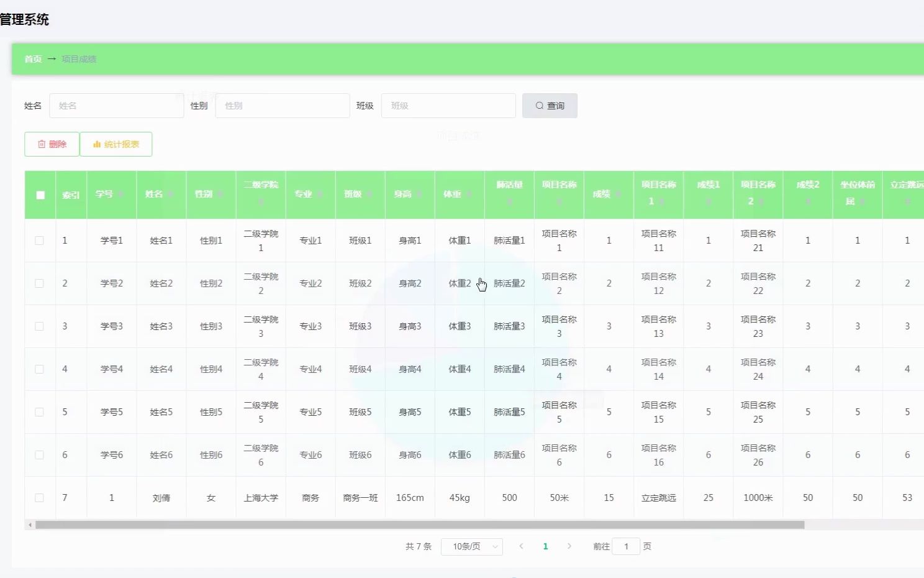The width and height of the screenshot is (924, 578).
Task: Check the checkbox for row 学号3
Action: pos(39,326)
